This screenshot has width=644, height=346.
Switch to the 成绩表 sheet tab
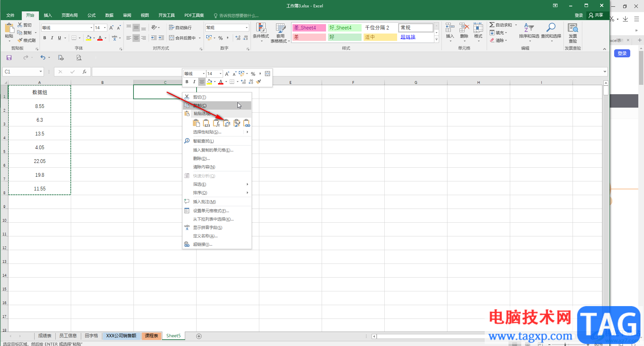tap(45, 336)
